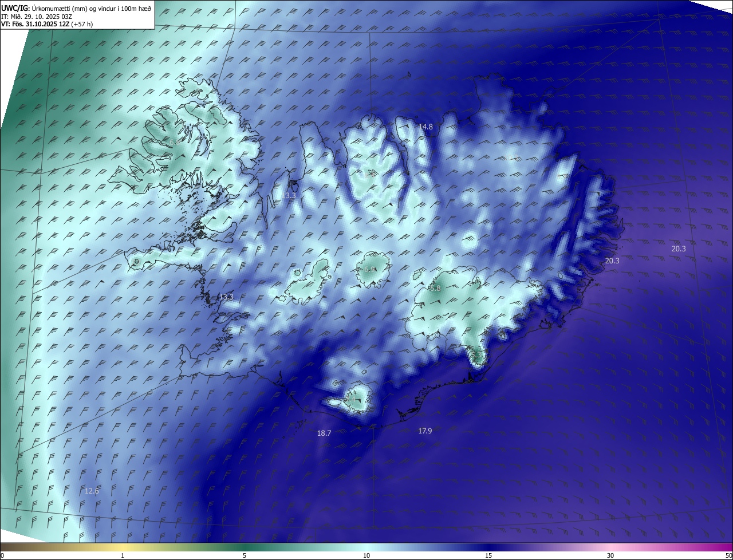The height and width of the screenshot is (560, 733).
Task: Select the 17.9 value south of Iceland
Action: point(425,431)
